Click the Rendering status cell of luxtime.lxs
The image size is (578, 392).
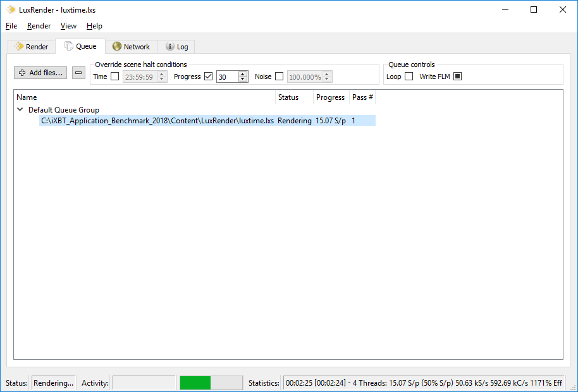pos(294,121)
